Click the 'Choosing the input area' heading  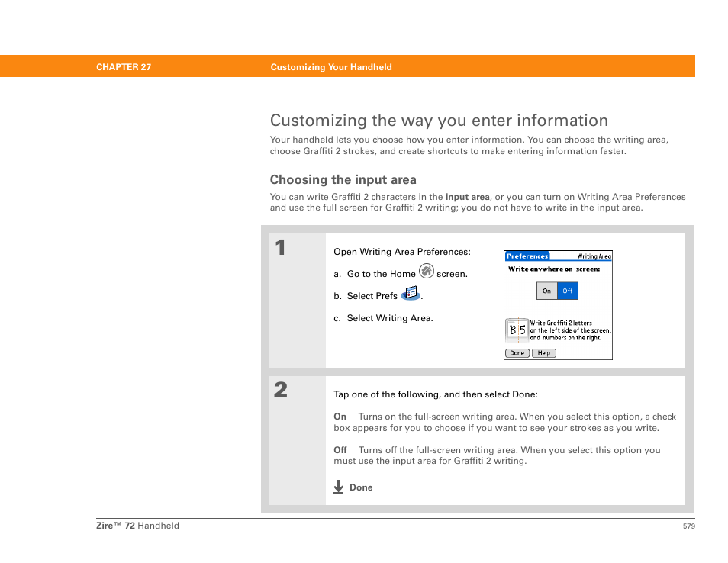pos(343,180)
